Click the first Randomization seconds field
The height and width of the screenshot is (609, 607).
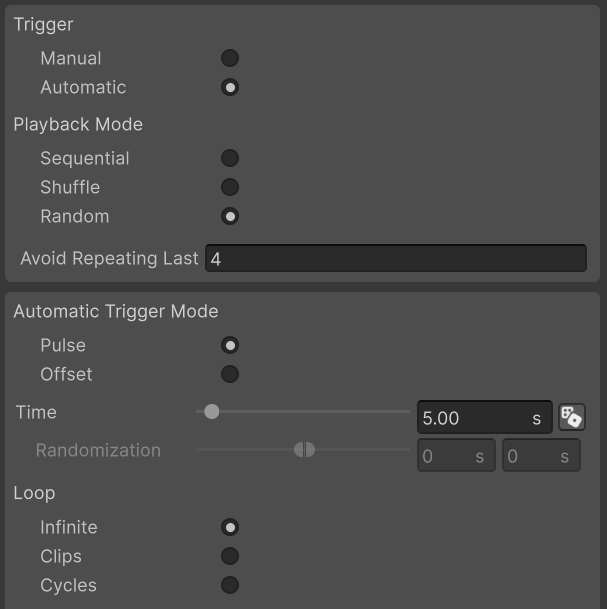[x=456, y=456]
